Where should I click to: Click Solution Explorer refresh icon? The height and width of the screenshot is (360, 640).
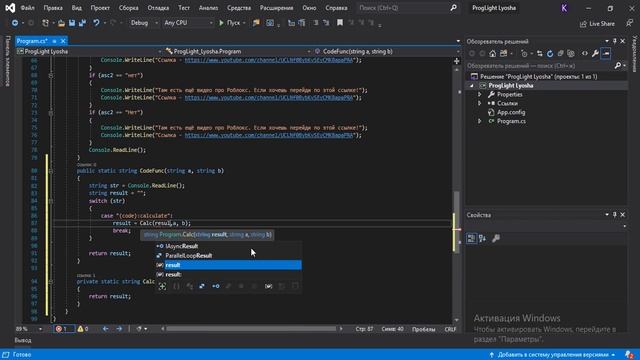point(550,53)
